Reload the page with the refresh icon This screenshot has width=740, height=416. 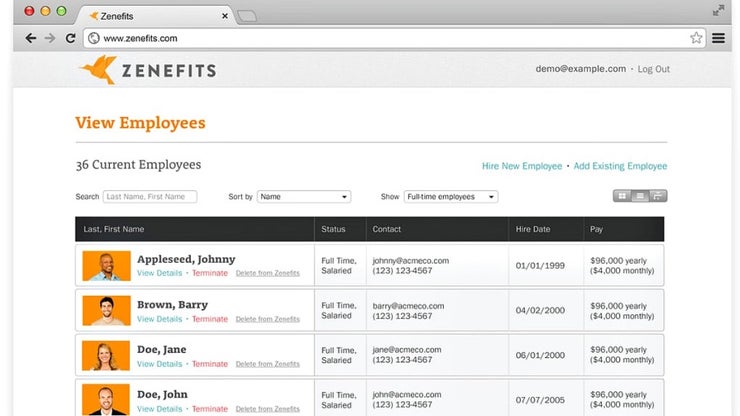pyautogui.click(x=70, y=38)
